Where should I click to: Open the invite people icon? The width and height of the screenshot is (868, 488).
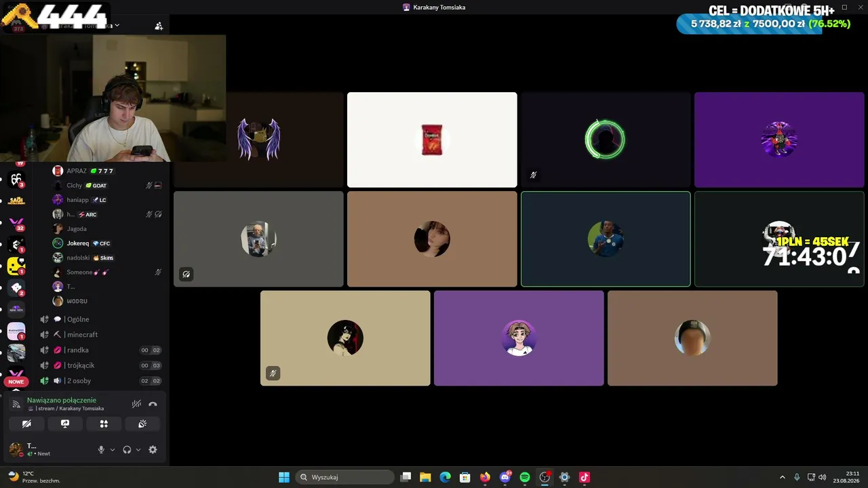159,26
